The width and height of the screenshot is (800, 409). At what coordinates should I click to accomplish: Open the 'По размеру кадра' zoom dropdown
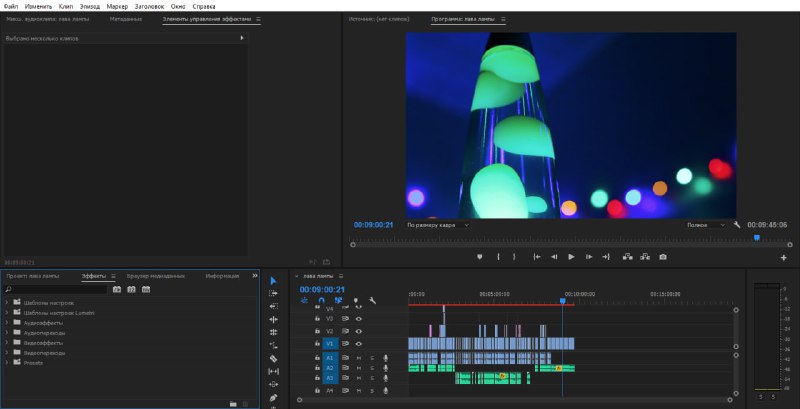coord(436,225)
